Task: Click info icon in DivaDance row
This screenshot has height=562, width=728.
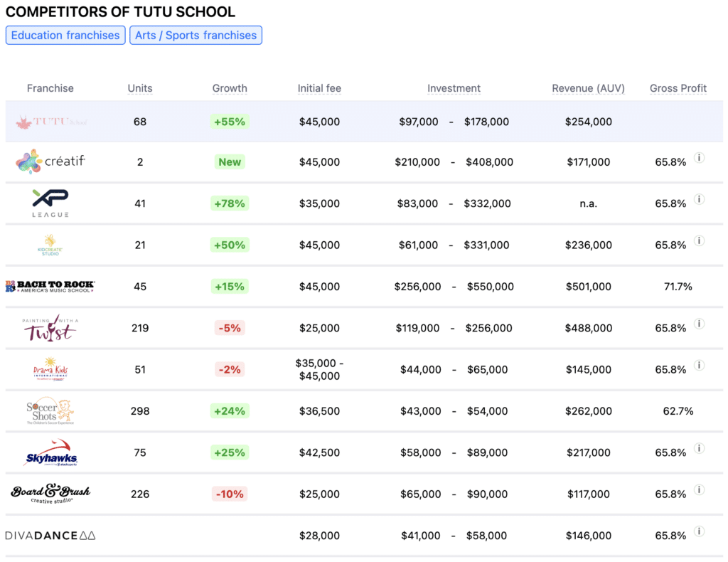Action: (x=699, y=531)
